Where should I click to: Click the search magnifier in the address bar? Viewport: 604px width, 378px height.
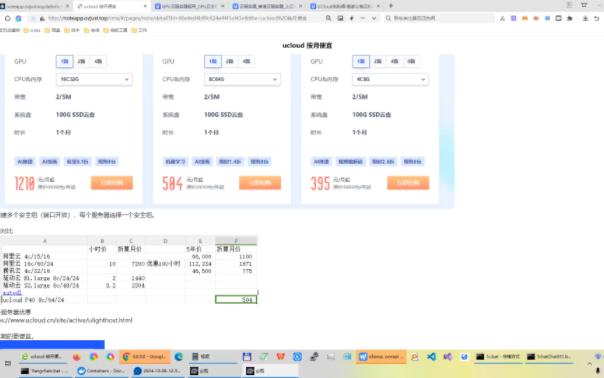(328, 18)
